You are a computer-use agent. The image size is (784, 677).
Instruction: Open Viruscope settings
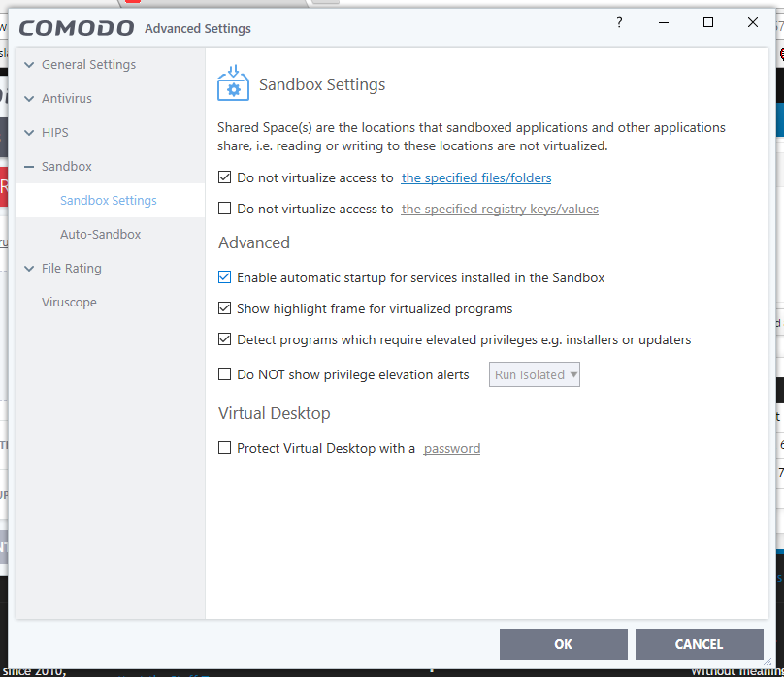click(x=69, y=303)
